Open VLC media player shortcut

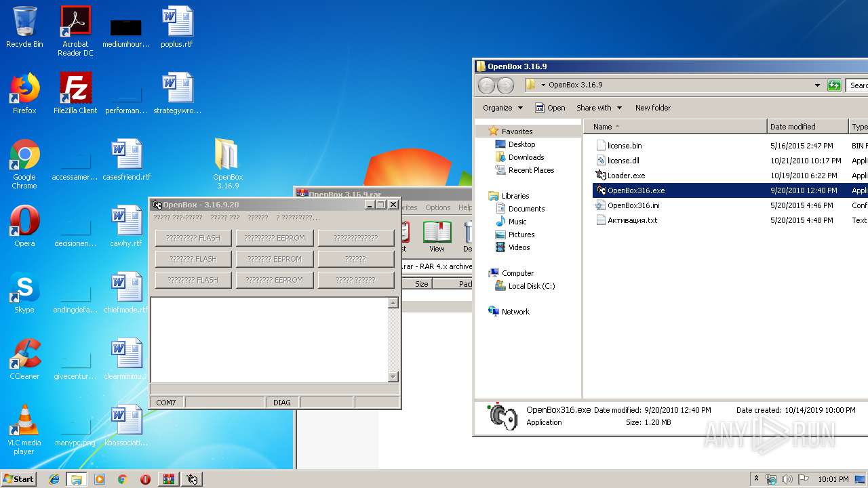(x=24, y=430)
